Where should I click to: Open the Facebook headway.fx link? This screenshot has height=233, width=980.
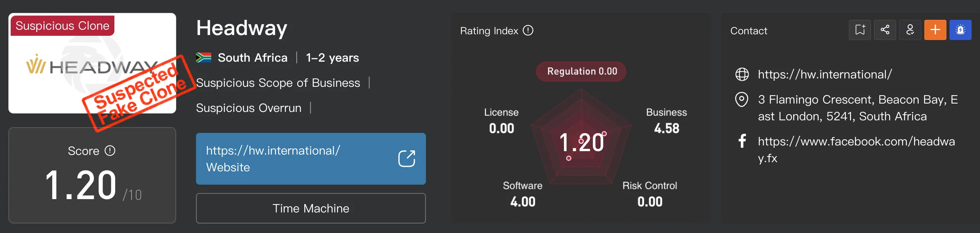[856, 149]
